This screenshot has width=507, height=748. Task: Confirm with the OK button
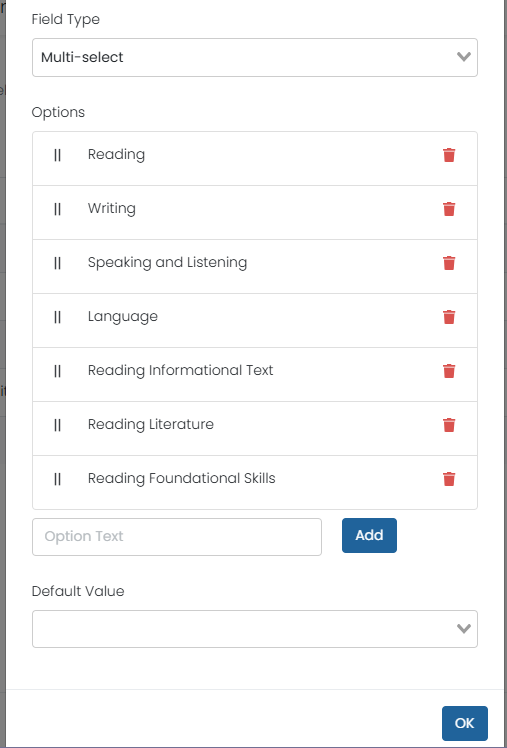coord(465,723)
